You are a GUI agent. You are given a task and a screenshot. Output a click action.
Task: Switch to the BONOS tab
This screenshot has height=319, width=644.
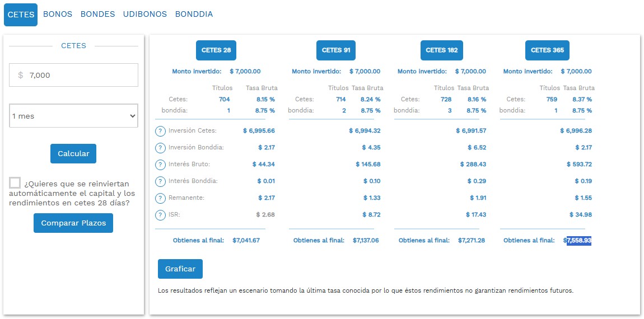(58, 15)
